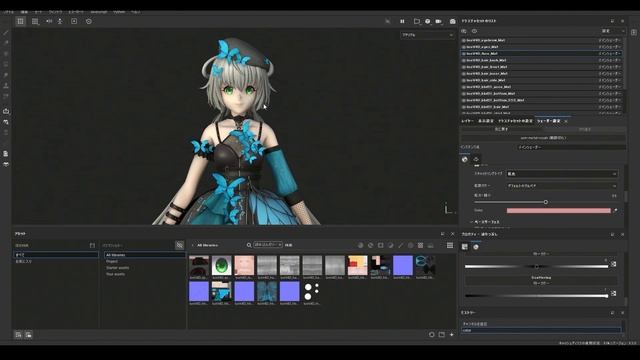
Task: Open the pink Color swatch picker
Action: [558, 211]
